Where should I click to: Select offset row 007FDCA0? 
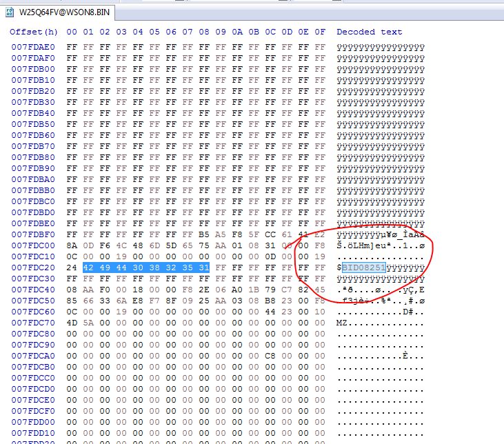33,356
